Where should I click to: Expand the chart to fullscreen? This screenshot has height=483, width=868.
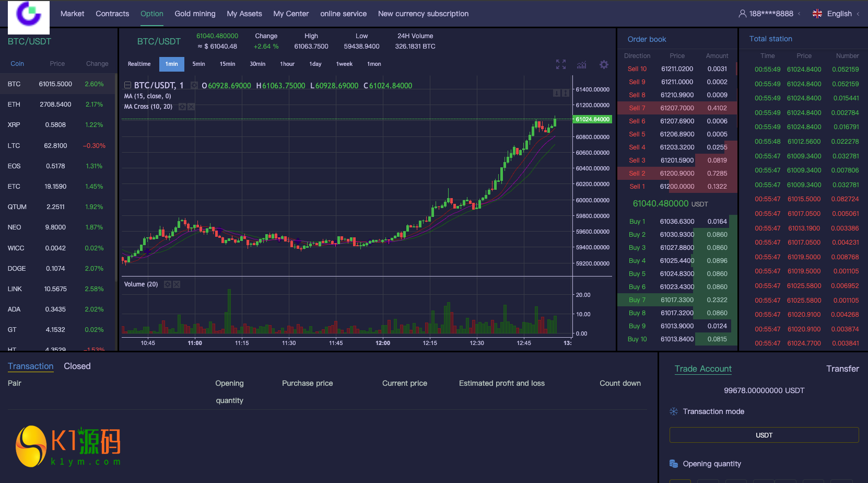coord(560,64)
